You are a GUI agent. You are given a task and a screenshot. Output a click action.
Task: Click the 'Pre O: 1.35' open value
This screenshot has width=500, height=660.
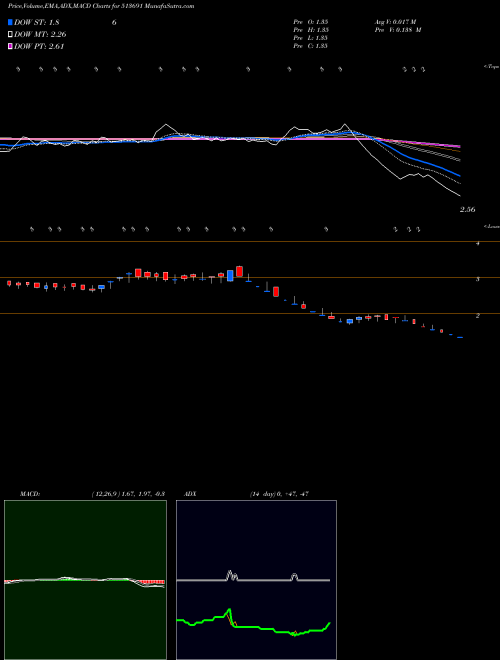click(311, 22)
